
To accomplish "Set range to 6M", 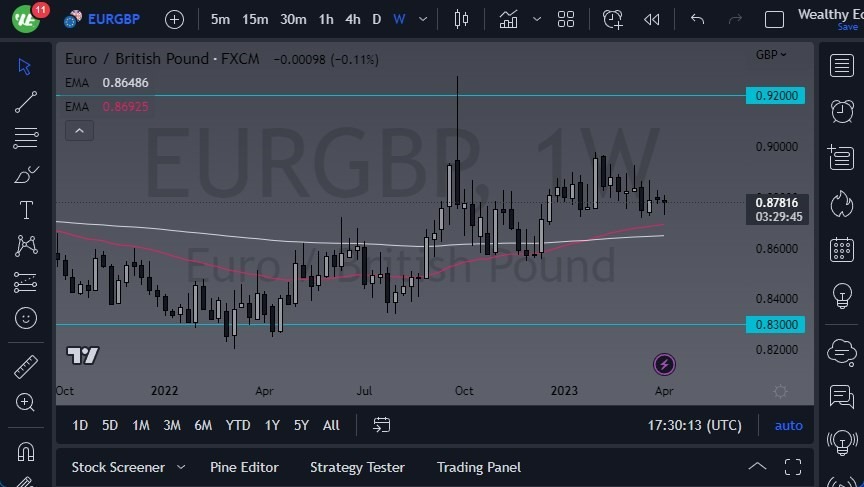I will point(203,425).
